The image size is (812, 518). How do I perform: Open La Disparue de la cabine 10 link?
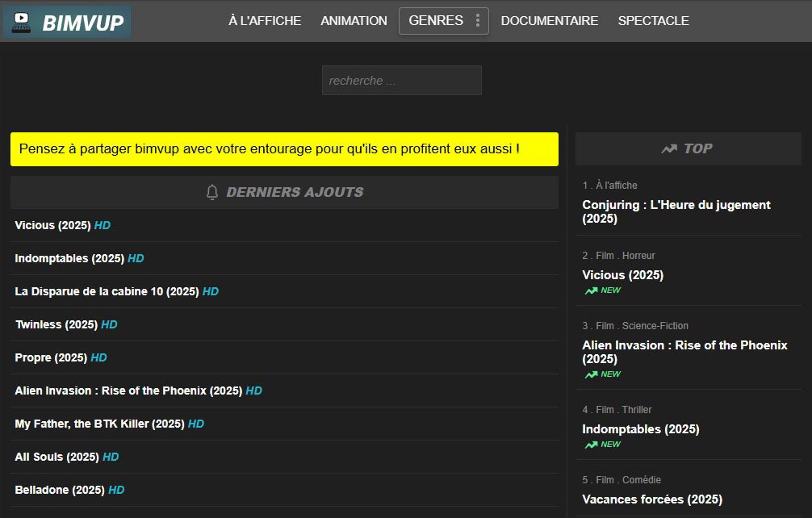tap(107, 291)
